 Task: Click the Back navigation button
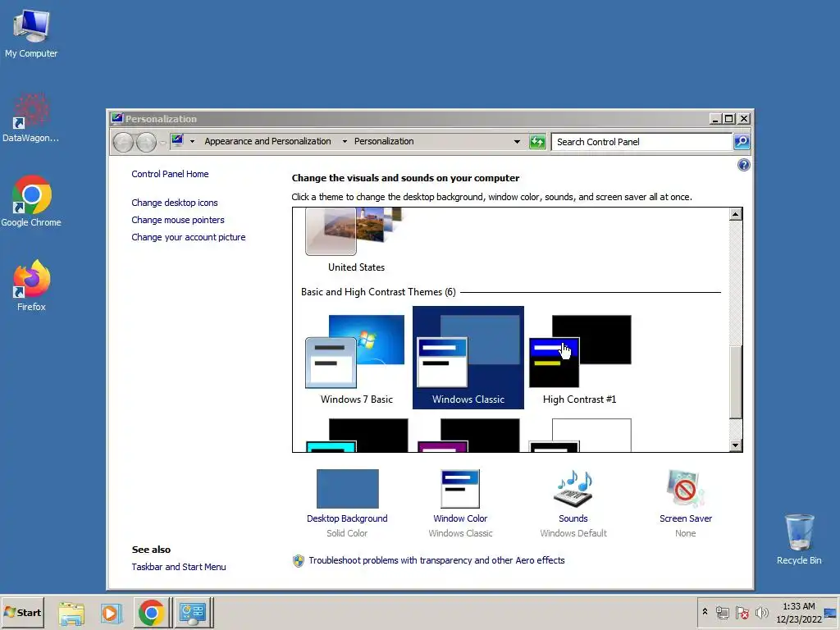pyautogui.click(x=123, y=142)
